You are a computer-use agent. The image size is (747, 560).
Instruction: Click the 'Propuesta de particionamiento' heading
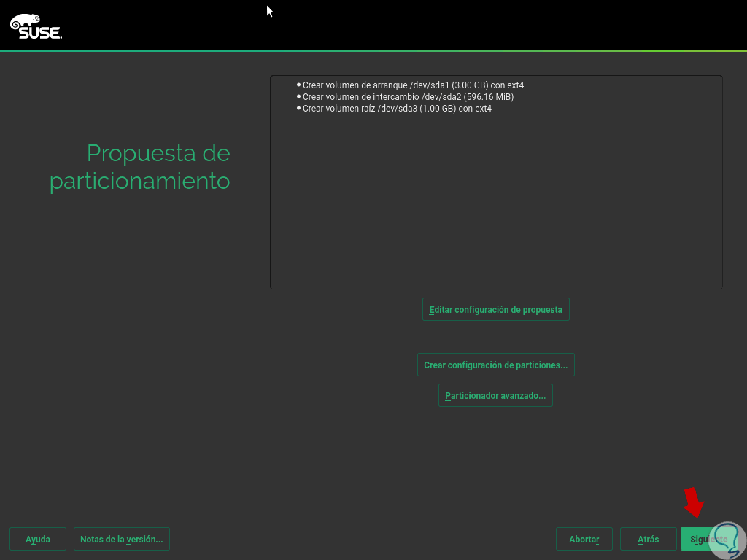point(139,167)
